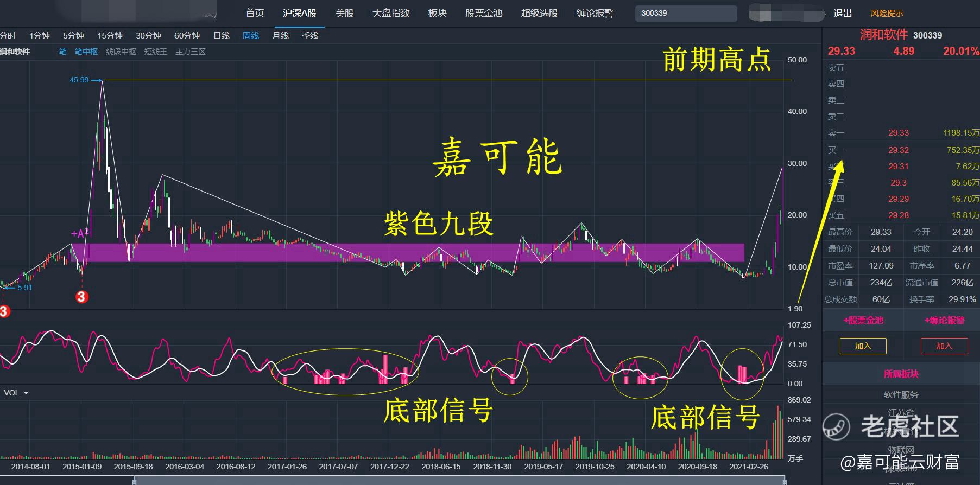Enable the 短线王 indicator
The image size is (980, 485).
pos(156,52)
